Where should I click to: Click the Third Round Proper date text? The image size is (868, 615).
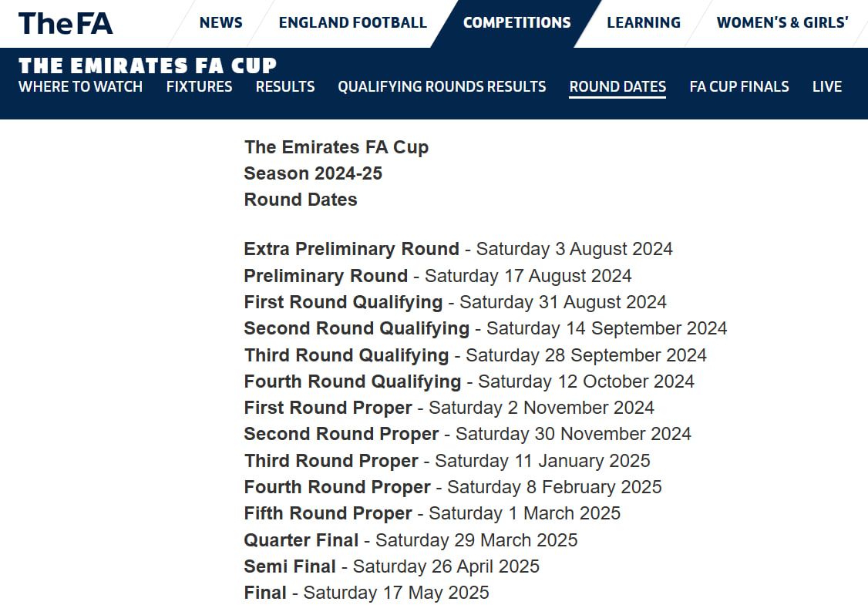[x=543, y=461]
